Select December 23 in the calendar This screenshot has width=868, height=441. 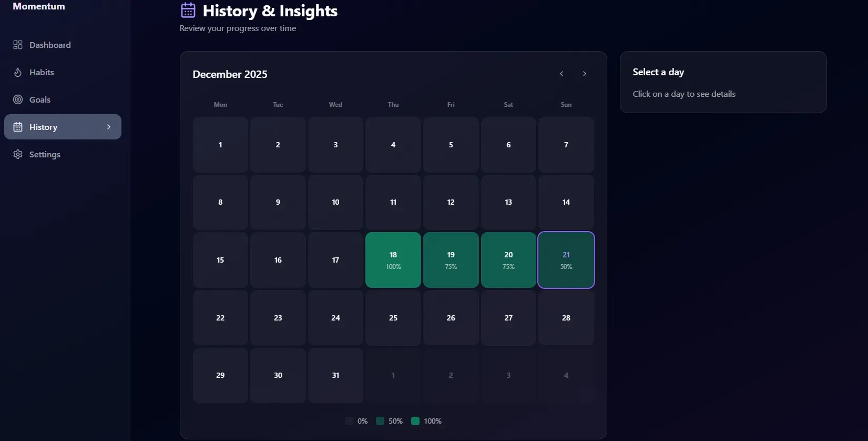278,318
